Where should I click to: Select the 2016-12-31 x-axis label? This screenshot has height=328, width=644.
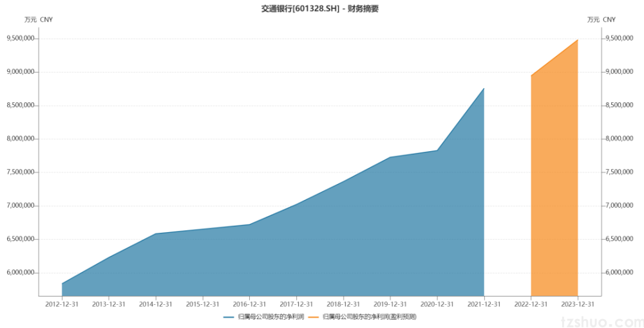249,304
